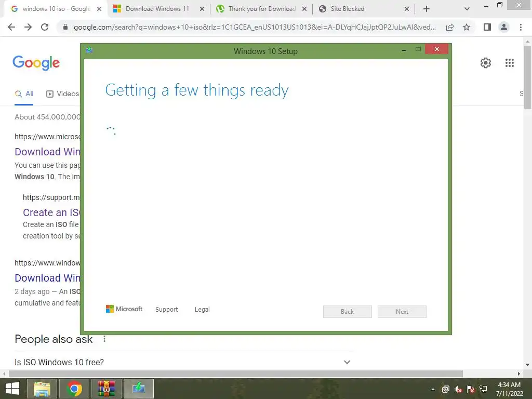Click the Windows 10 Setup title icon
The image size is (532, 399).
(89, 50)
